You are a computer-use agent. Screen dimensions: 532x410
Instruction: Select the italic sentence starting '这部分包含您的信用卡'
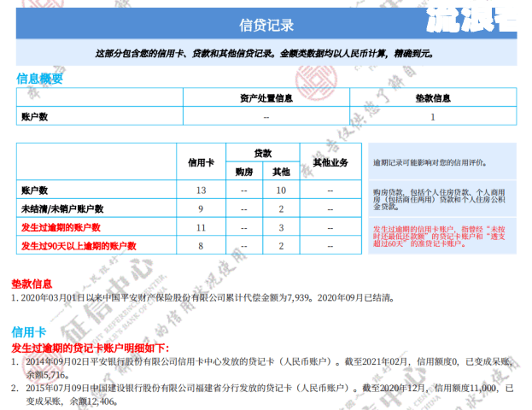(265, 53)
